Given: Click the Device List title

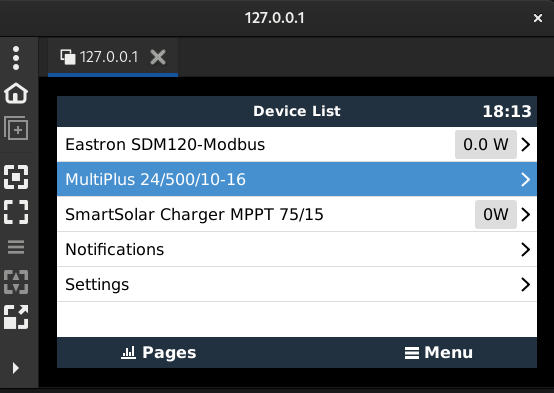Looking at the screenshot, I should pos(297,111).
